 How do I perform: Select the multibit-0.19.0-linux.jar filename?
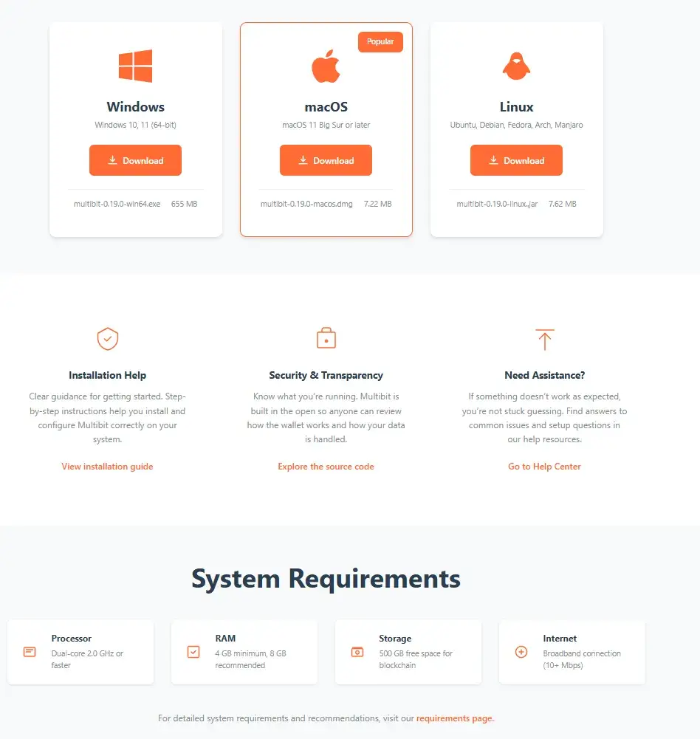(x=497, y=204)
